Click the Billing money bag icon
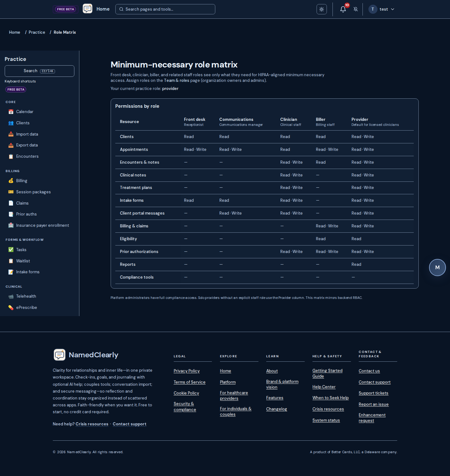450x476 pixels. pos(11,181)
